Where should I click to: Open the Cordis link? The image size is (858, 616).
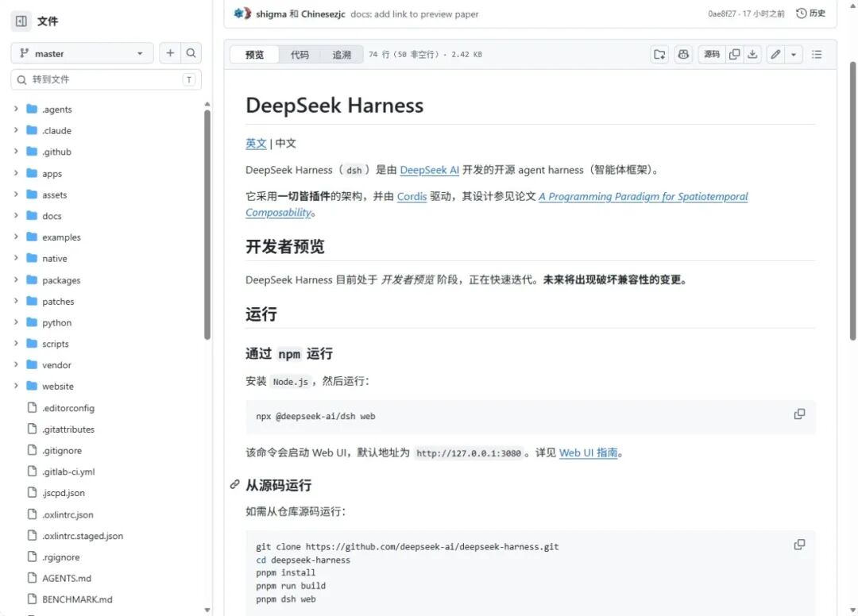[x=412, y=196]
